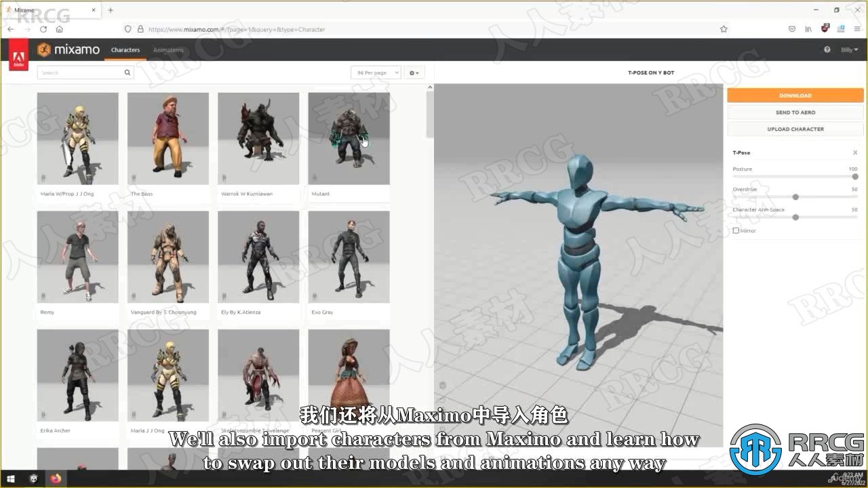Open the Firefox hamburger menu
Screen dimensions: 868x488
tap(858, 29)
